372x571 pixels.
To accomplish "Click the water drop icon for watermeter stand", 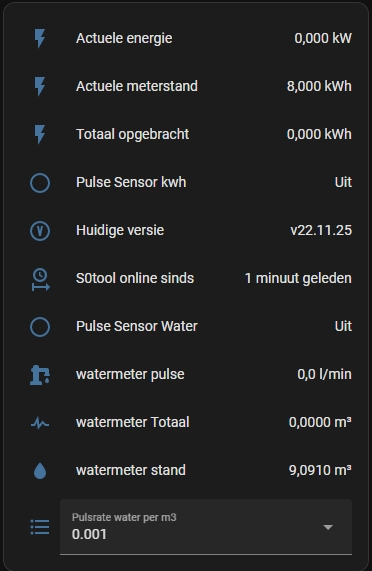I will pos(40,470).
